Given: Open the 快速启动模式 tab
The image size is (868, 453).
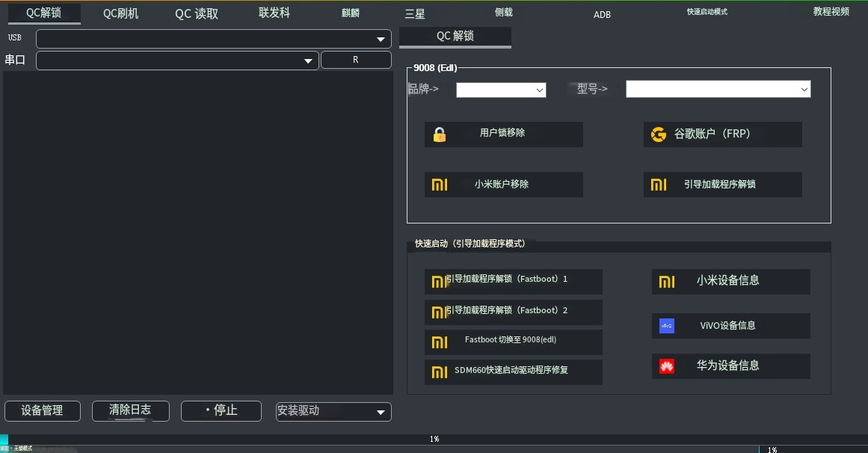Looking at the screenshot, I should 707,12.
